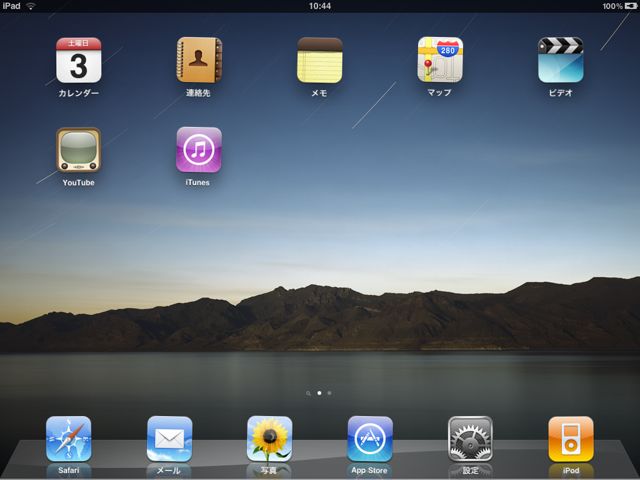The width and height of the screenshot is (640, 480).
Task: Tap the 100% battery percentage text
Action: click(612, 6)
